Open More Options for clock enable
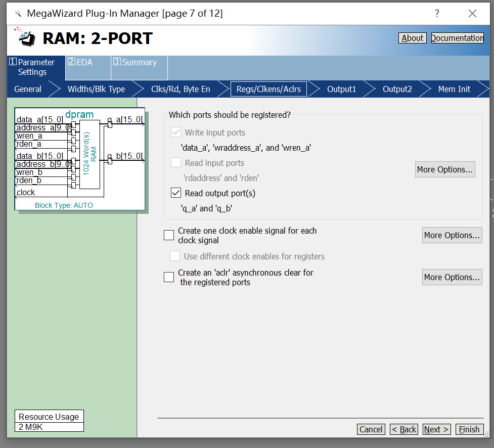This screenshot has height=448, width=494. click(452, 235)
